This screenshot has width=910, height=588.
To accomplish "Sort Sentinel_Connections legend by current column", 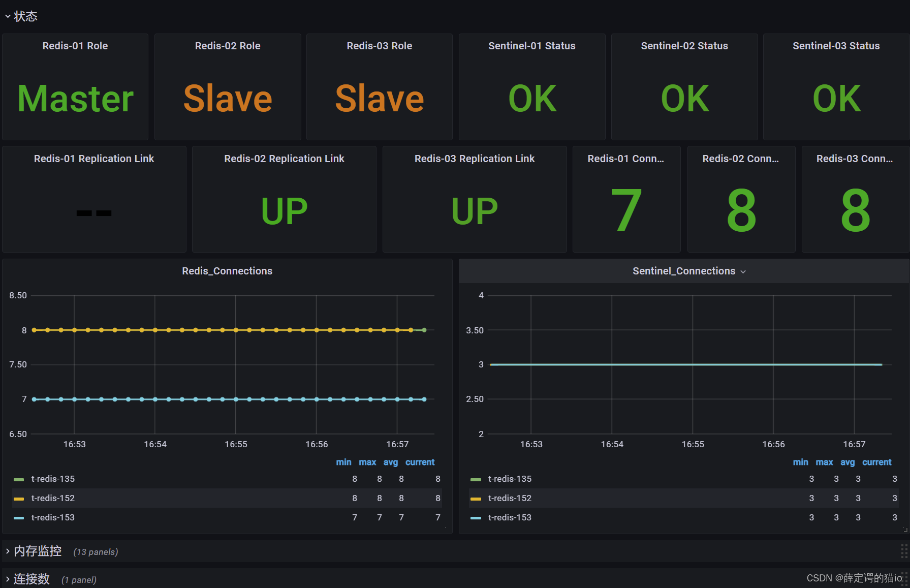I will 876,462.
